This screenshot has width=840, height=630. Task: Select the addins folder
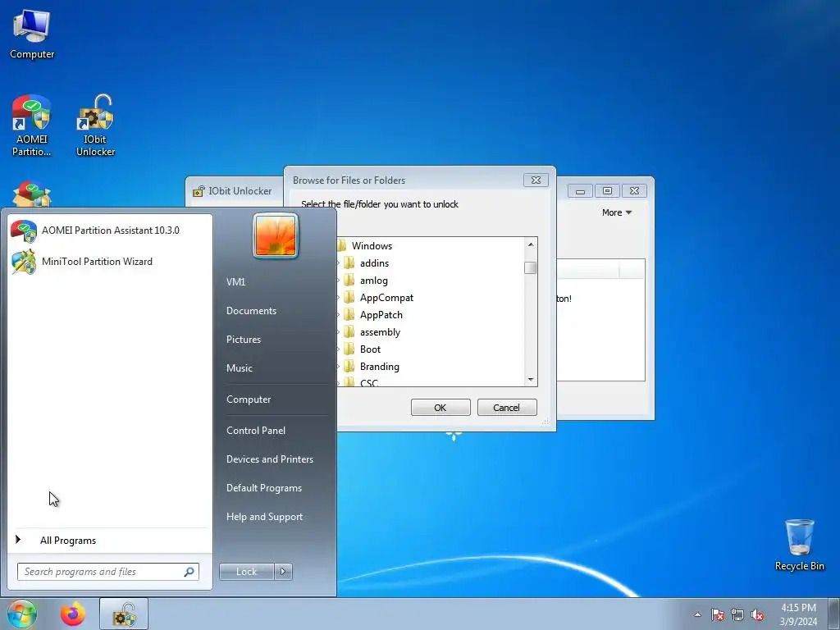tap(374, 263)
